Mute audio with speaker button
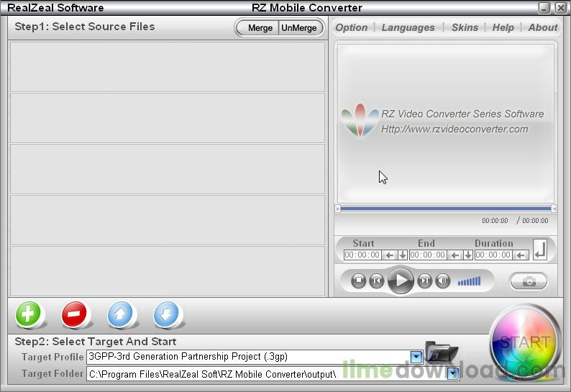571x392 pixels. tap(443, 281)
